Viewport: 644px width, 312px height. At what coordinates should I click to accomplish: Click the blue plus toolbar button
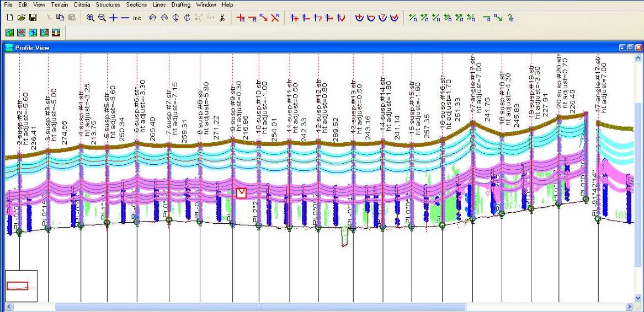(114, 18)
